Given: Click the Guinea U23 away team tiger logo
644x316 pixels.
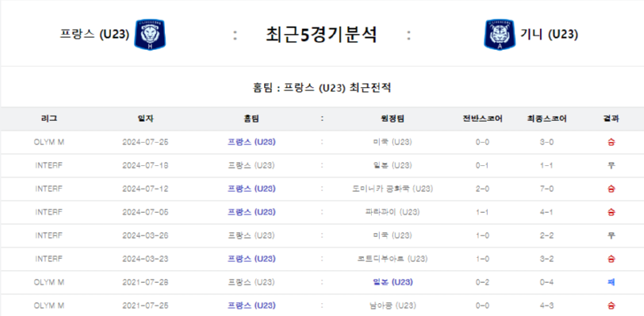Looking at the screenshot, I should pyautogui.click(x=499, y=35).
